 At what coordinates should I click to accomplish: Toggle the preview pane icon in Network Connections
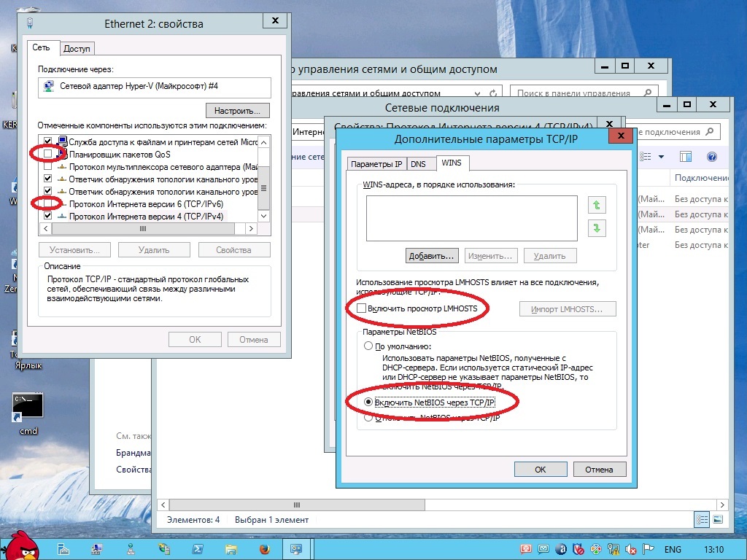(x=685, y=157)
